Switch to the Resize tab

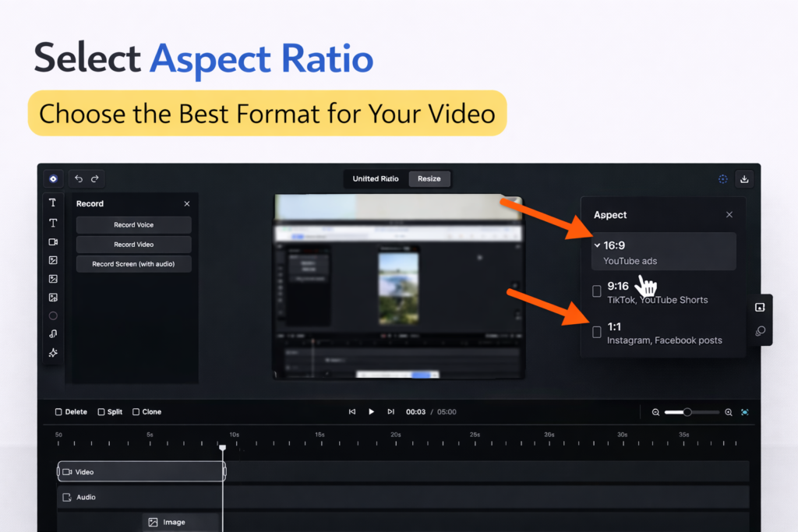pyautogui.click(x=429, y=179)
